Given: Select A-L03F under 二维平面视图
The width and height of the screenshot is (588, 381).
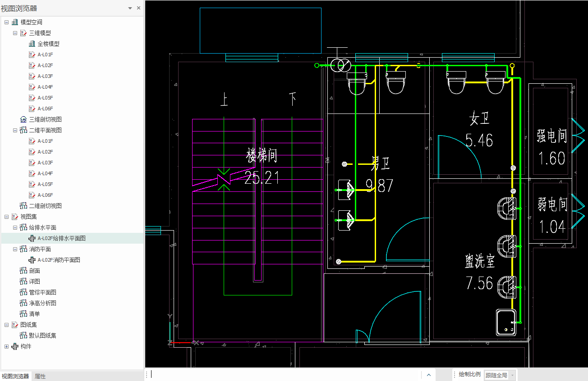Looking at the screenshot, I should pos(45,163).
